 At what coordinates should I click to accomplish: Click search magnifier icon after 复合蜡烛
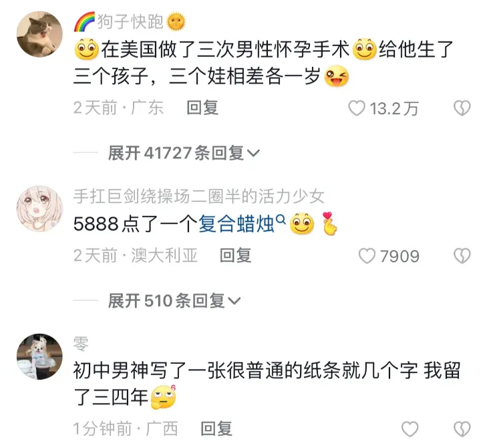coord(281,219)
